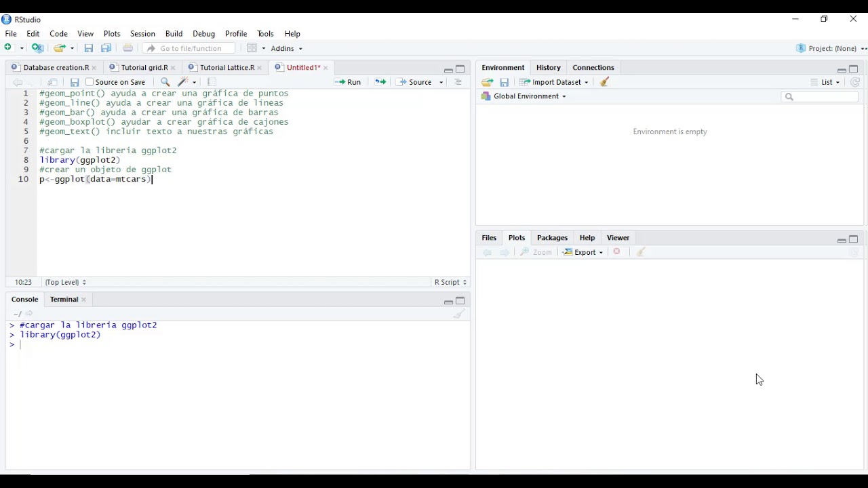The width and height of the screenshot is (868, 488).
Task: Open the Plots menu
Action: tap(112, 33)
